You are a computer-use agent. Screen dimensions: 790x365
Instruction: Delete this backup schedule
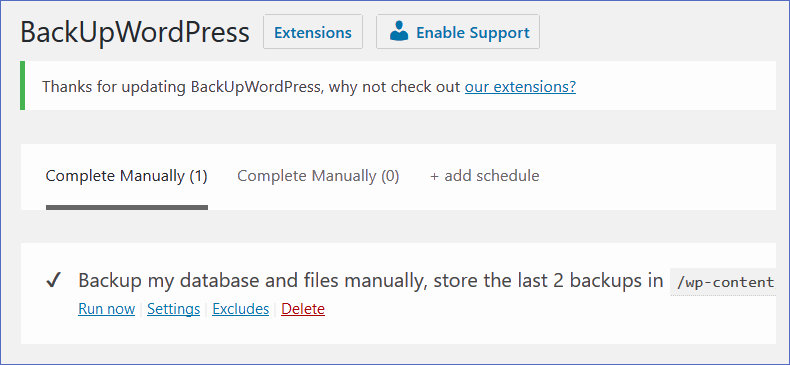(x=303, y=309)
